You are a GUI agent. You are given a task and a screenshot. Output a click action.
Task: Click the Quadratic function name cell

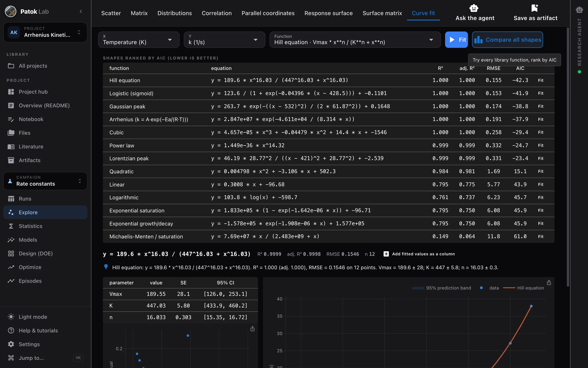121,171
